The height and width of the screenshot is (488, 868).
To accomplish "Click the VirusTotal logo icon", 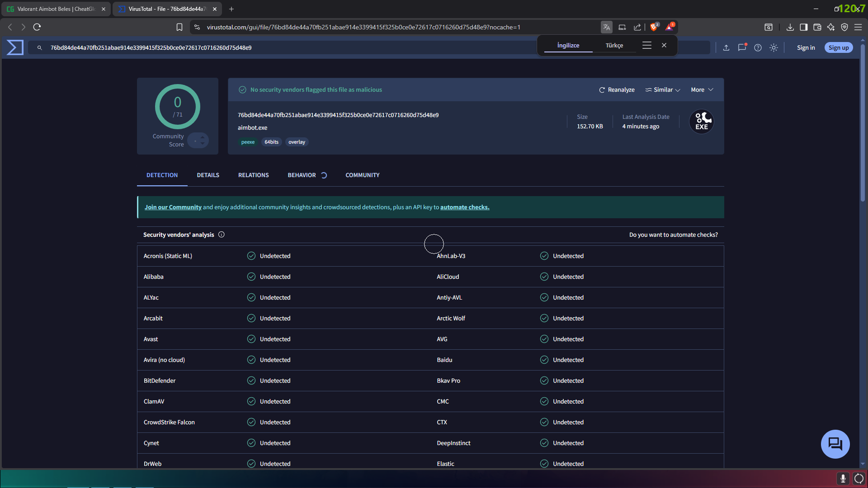I will (x=15, y=47).
